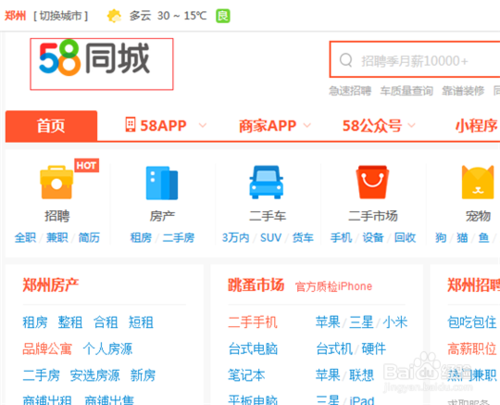Expand the 58公众号 dropdown chevron
Screen dimensions: 500x405
click(x=412, y=125)
